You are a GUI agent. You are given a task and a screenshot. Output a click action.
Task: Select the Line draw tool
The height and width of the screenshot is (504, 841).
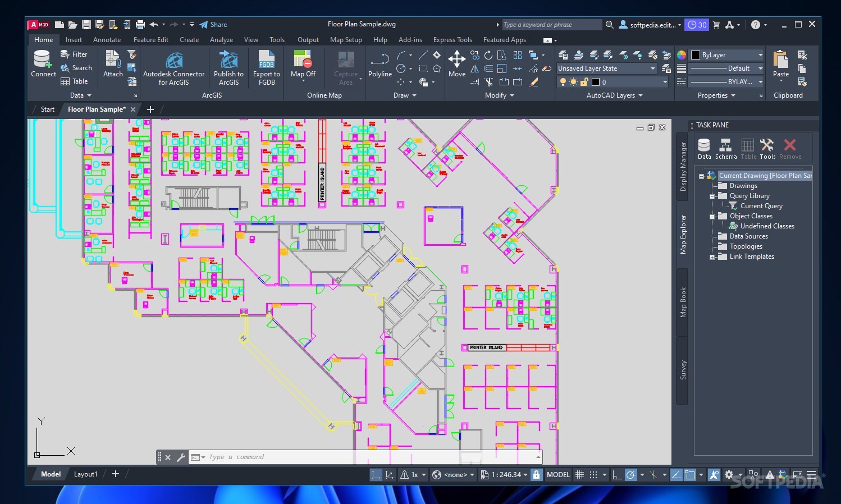(423, 55)
